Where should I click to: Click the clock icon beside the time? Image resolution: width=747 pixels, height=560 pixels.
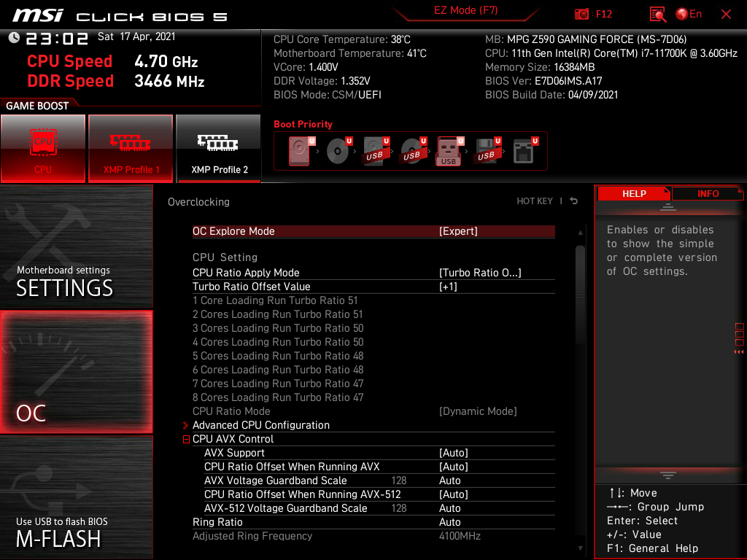click(x=15, y=38)
